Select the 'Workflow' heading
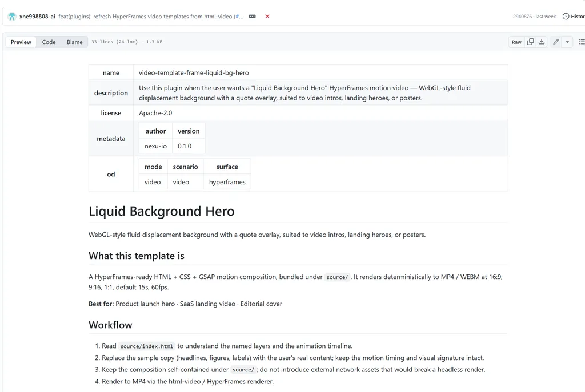The image size is (585, 392). [x=110, y=325]
